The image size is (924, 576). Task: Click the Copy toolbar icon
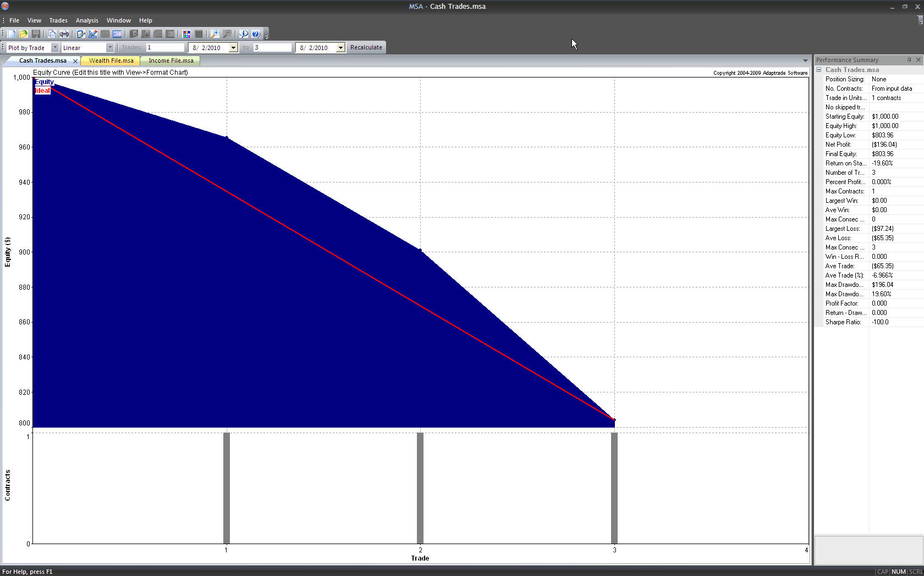pyautogui.click(x=52, y=34)
